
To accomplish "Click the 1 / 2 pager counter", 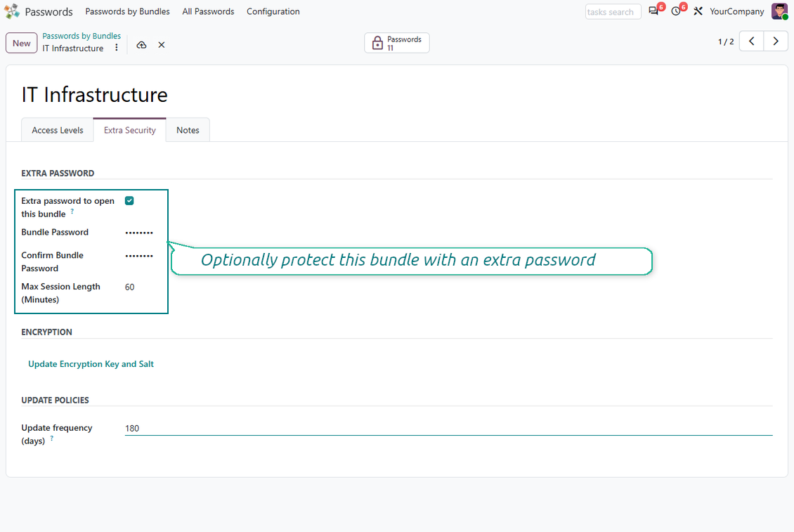I will (726, 41).
